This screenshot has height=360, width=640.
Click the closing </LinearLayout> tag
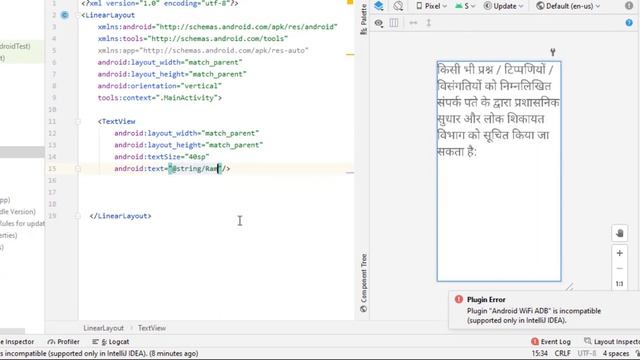point(120,216)
